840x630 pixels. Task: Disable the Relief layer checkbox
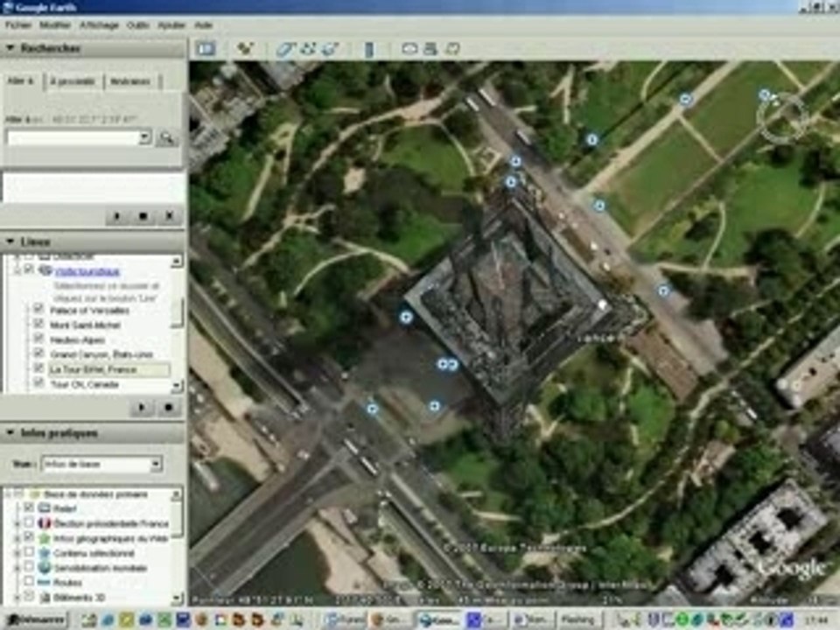(29, 507)
